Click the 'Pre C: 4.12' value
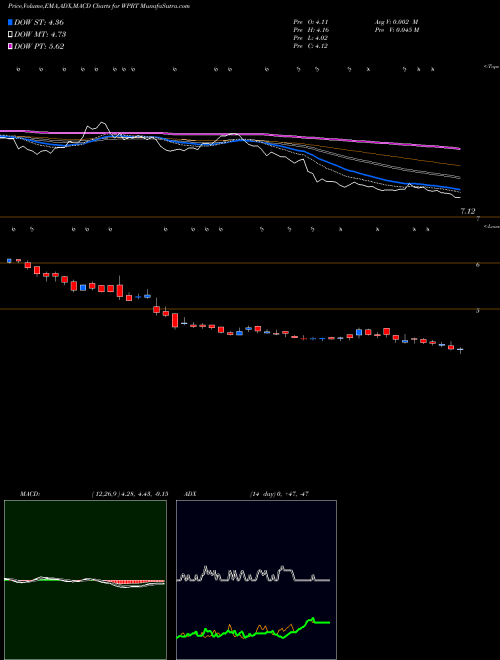This screenshot has width=500, height=660. [311, 46]
